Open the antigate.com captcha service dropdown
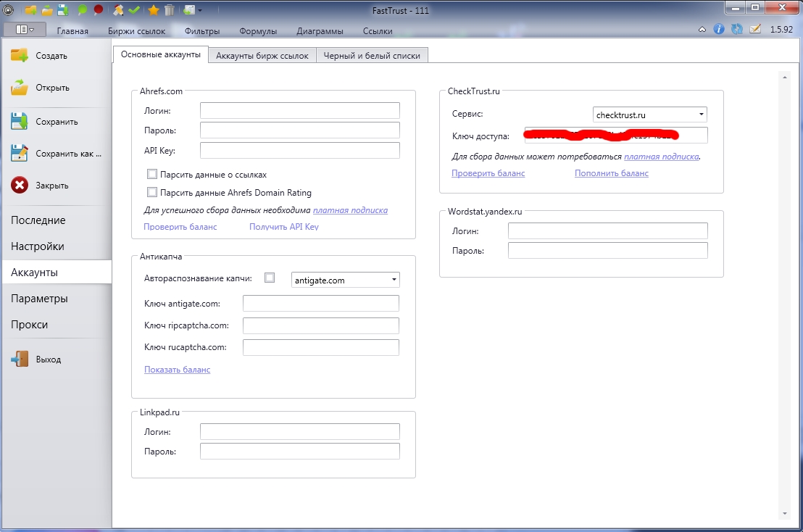Image resolution: width=803 pixels, height=532 pixels. click(x=345, y=280)
